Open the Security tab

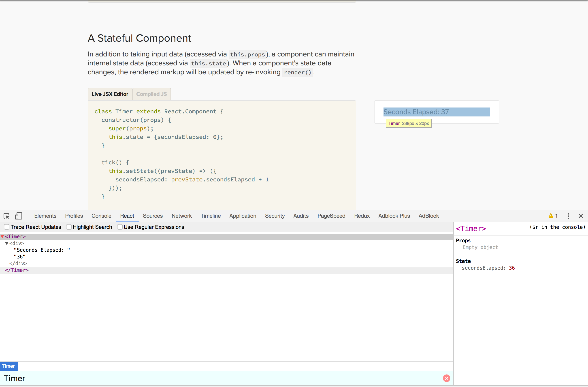(x=275, y=216)
